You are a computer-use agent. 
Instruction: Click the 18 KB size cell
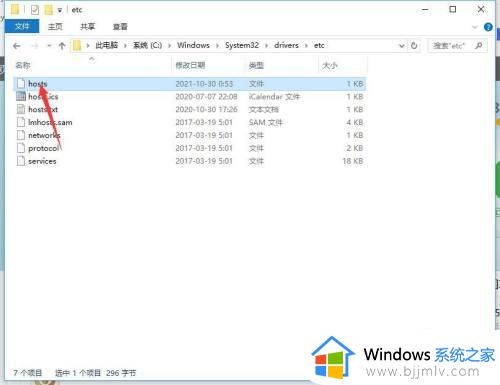pyautogui.click(x=353, y=161)
